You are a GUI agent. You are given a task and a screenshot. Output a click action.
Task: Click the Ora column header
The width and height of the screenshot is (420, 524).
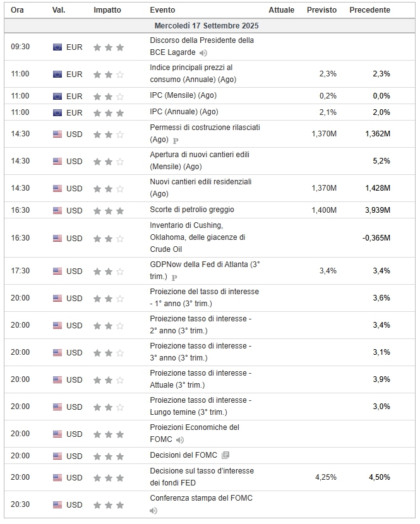(18, 10)
